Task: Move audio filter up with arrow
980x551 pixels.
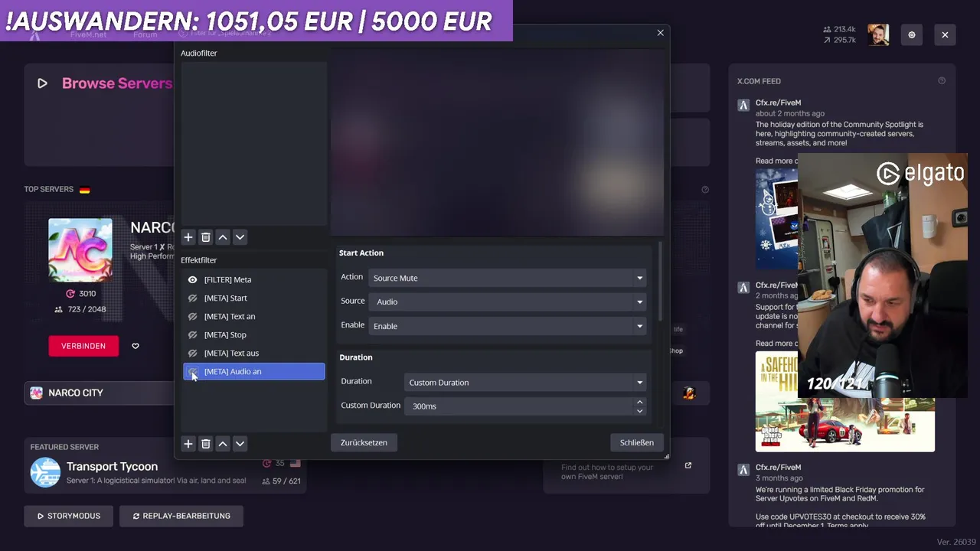Action: coord(223,237)
